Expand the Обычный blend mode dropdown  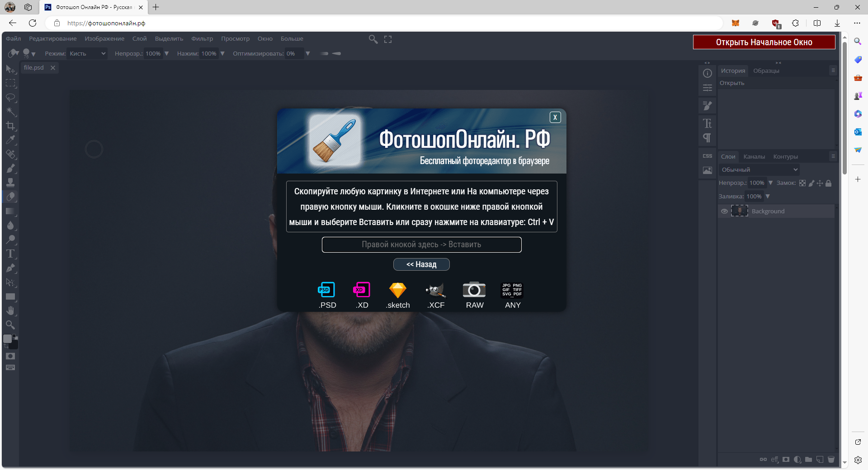(x=759, y=169)
